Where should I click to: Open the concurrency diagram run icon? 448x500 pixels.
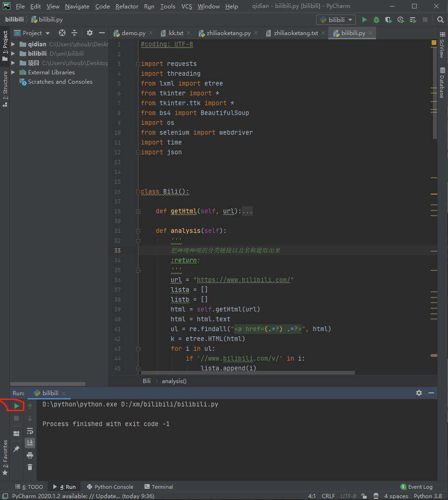(413, 20)
